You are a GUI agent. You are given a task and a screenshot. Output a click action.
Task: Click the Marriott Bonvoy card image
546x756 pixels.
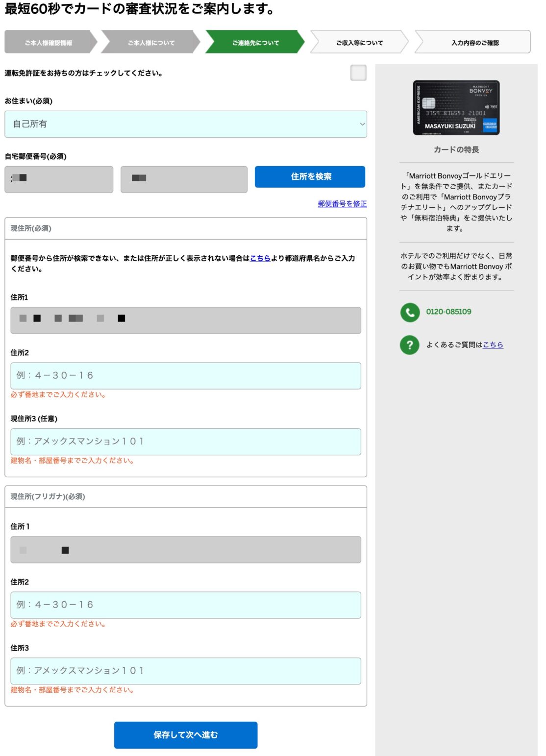456,108
